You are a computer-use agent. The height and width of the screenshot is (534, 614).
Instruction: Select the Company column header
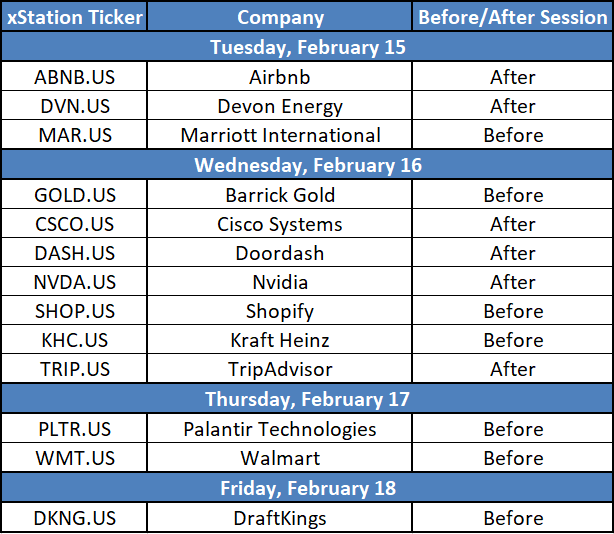click(280, 17)
